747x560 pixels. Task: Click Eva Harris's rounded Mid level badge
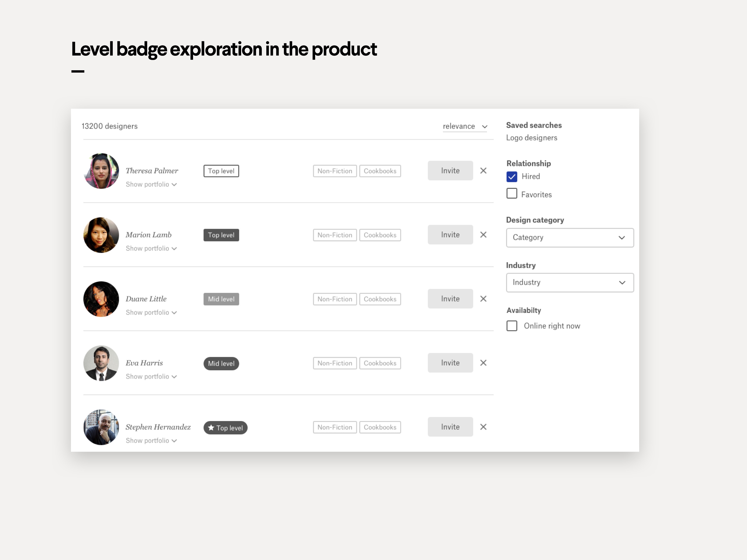pos(221,364)
